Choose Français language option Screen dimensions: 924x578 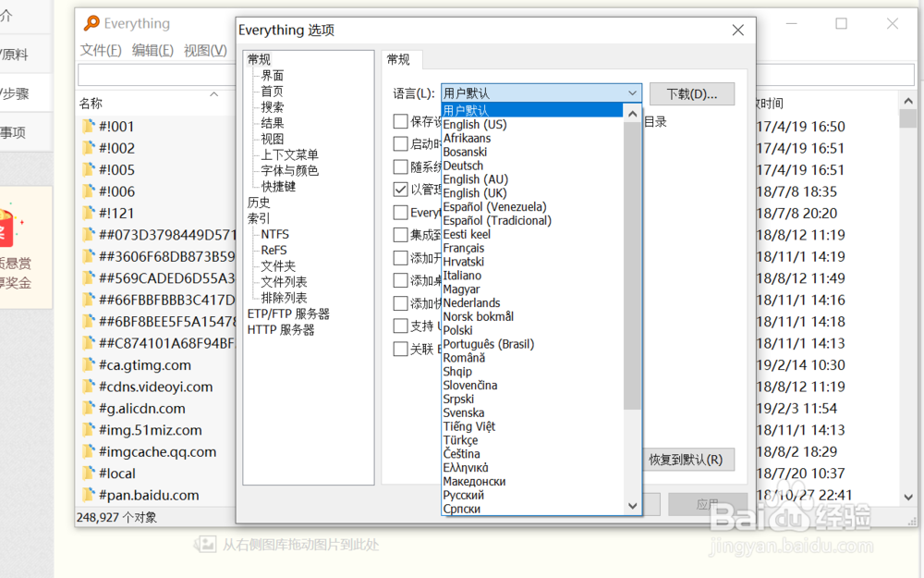(464, 248)
